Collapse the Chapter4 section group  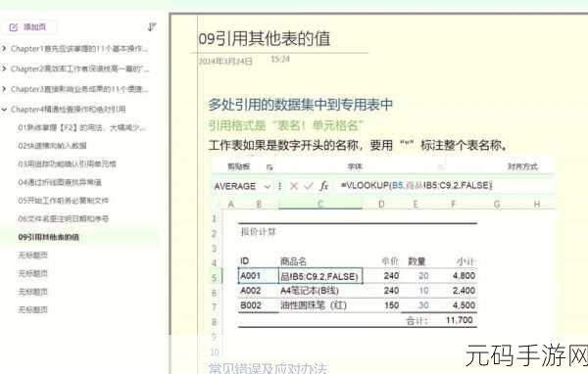(4, 110)
